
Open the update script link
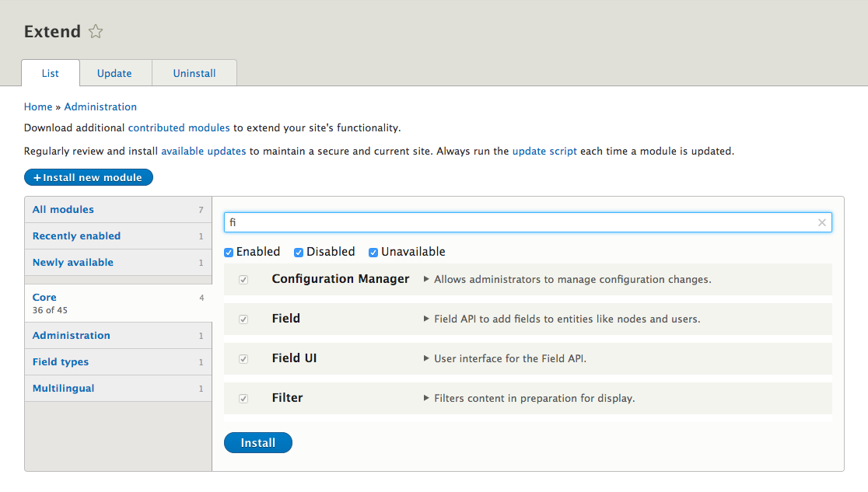pos(544,151)
